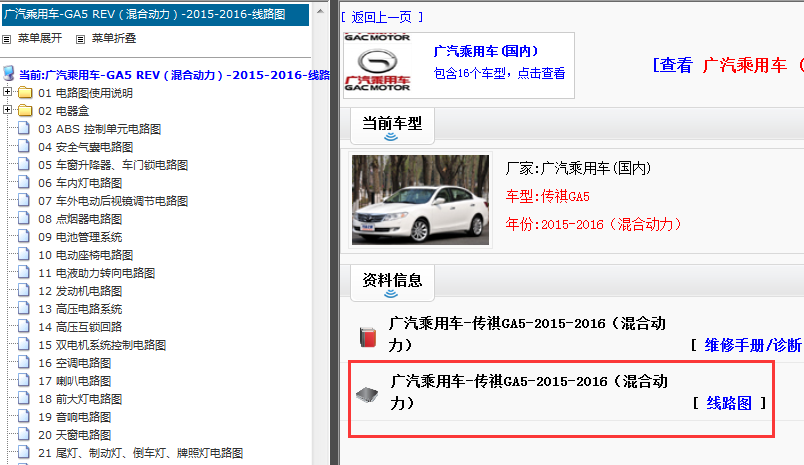Click page icon of 14 高压互锁回路

tap(24, 326)
